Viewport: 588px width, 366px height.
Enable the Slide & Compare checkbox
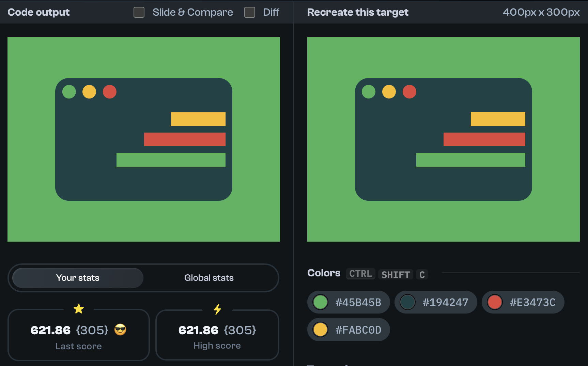click(x=139, y=12)
